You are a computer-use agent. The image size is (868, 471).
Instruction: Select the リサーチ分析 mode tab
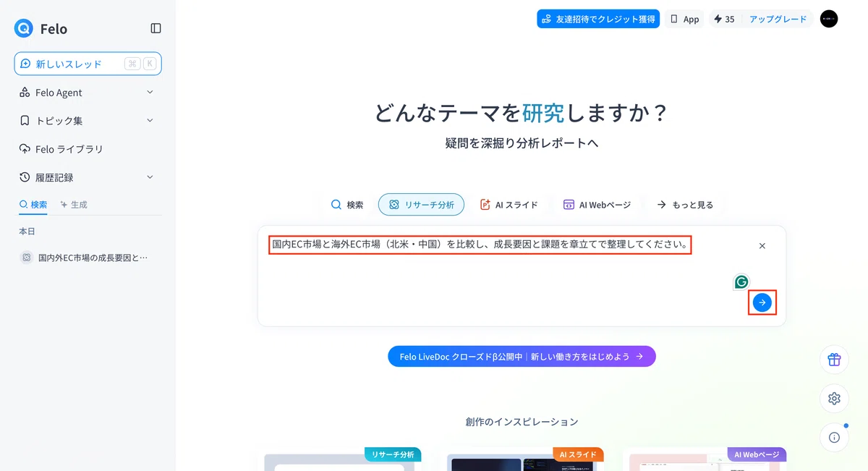(x=421, y=205)
